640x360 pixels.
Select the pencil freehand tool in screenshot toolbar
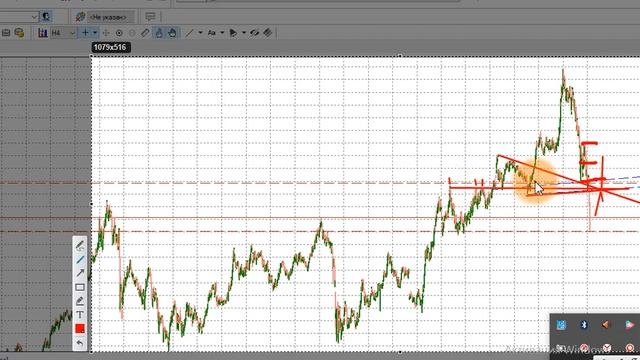[80, 245]
